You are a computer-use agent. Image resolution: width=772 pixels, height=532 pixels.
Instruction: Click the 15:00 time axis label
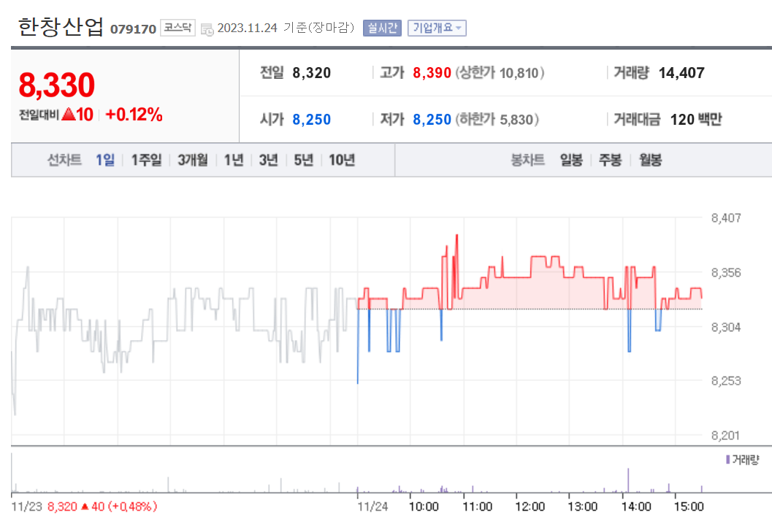click(689, 506)
